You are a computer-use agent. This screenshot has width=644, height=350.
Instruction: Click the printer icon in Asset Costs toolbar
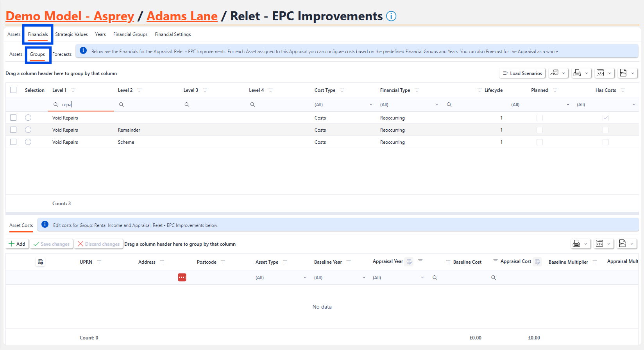[x=576, y=244]
